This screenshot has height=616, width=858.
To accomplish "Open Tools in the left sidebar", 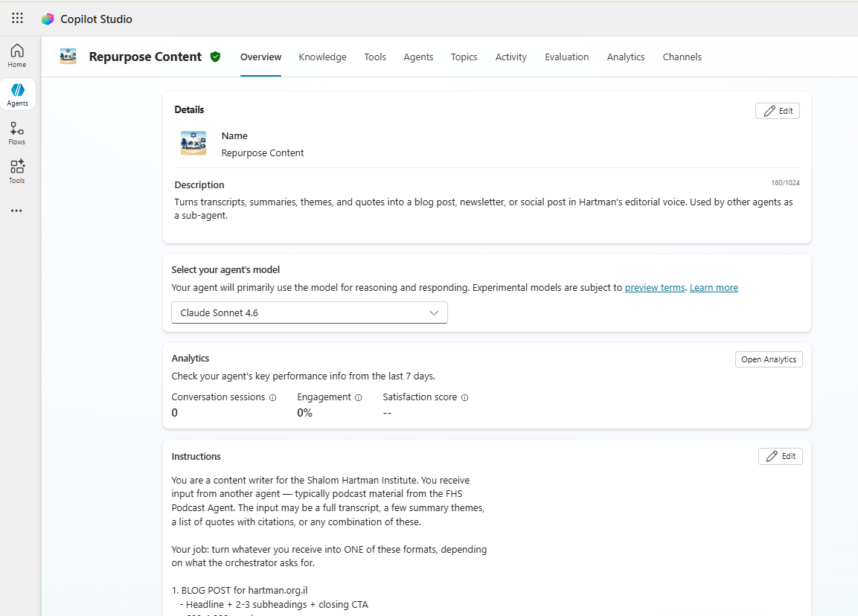I will [x=17, y=172].
